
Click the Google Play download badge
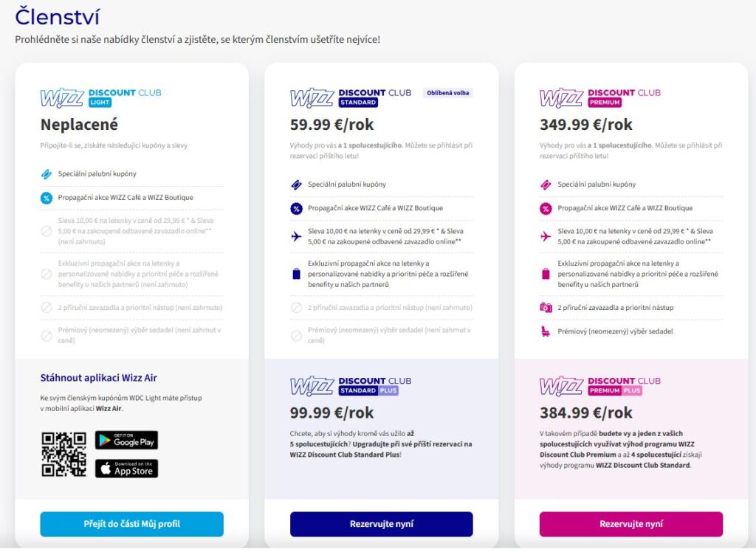click(x=126, y=441)
